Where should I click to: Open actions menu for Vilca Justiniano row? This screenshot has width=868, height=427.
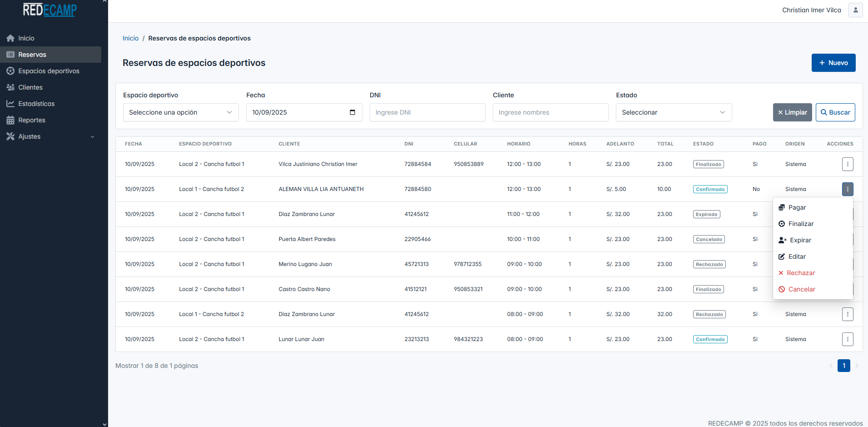coord(847,164)
